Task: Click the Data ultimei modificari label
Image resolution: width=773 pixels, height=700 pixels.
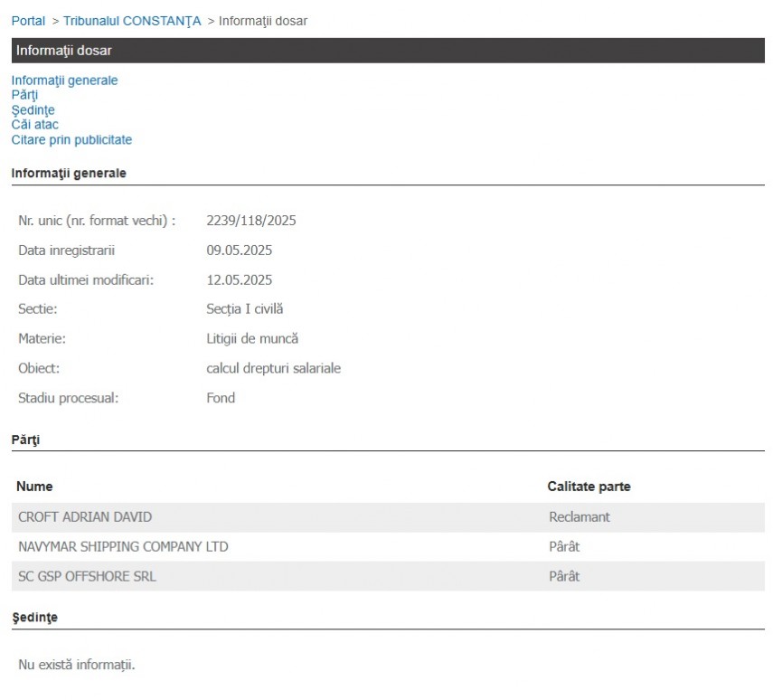Action: pyautogui.click(x=86, y=279)
